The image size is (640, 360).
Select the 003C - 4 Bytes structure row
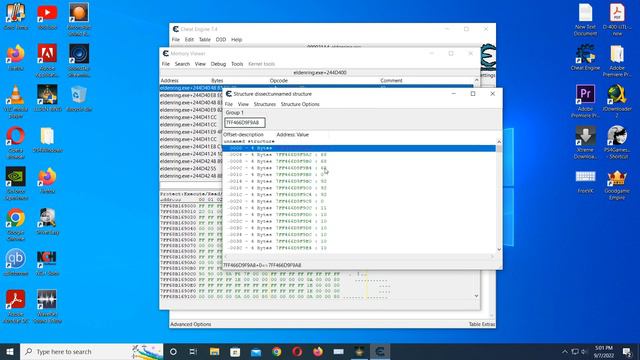pyautogui.click(x=359, y=248)
